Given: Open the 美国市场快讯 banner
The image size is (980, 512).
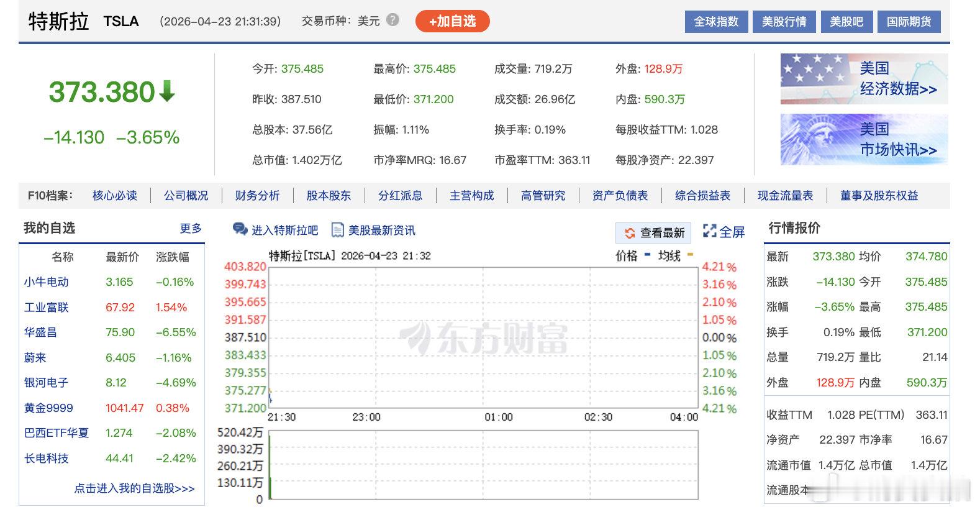Looking at the screenshot, I should click(864, 139).
